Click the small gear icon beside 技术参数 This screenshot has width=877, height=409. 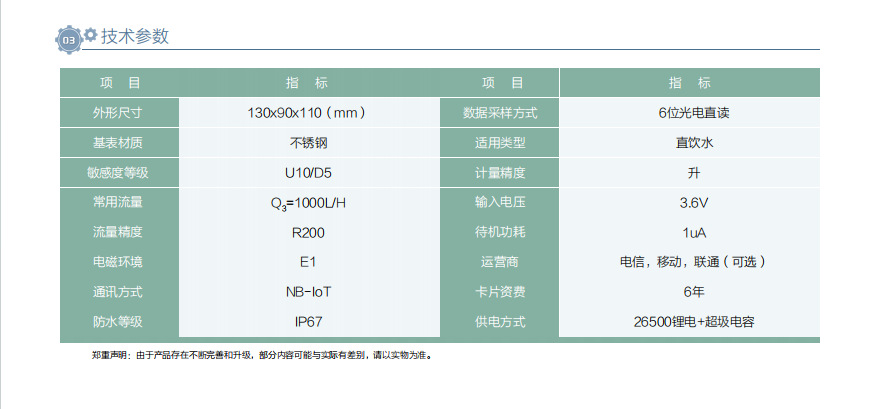coord(90,34)
